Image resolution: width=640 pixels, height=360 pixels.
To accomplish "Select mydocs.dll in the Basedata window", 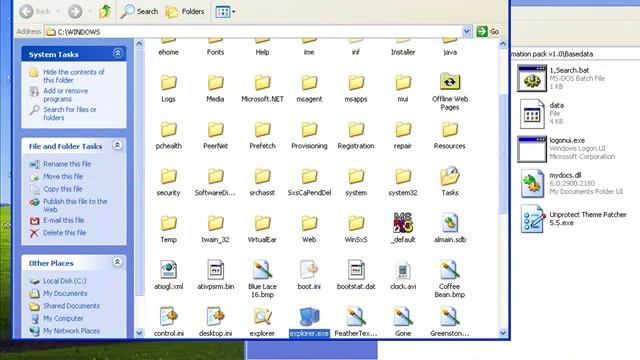I will point(571,183).
